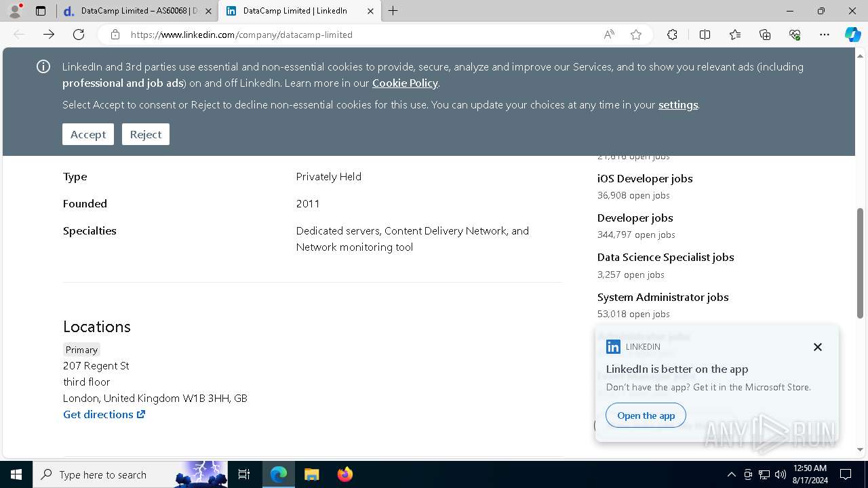The width and height of the screenshot is (868, 488).
Task: Open Developer jobs link
Action: pyautogui.click(x=635, y=218)
